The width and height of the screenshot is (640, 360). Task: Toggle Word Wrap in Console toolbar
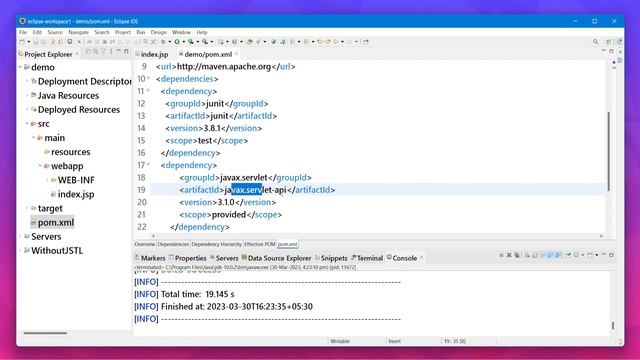tap(542, 255)
